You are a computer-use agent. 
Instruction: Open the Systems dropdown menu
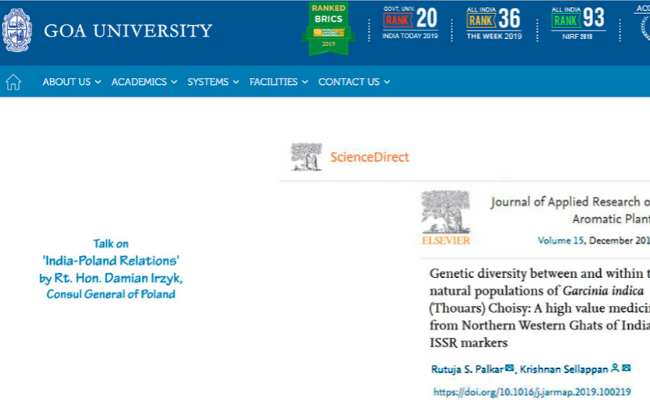coord(213,82)
